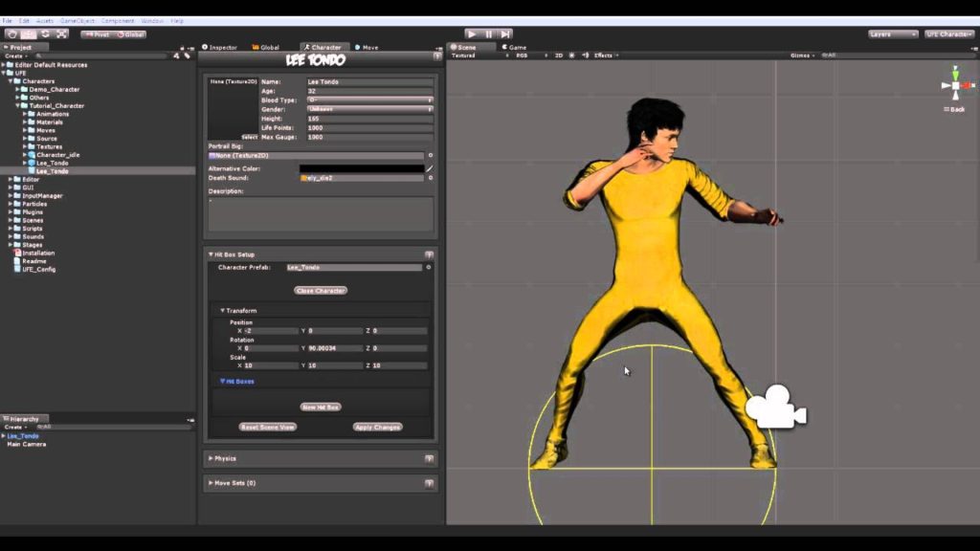
Task: Select the Scale tool icon
Action: 62,33
